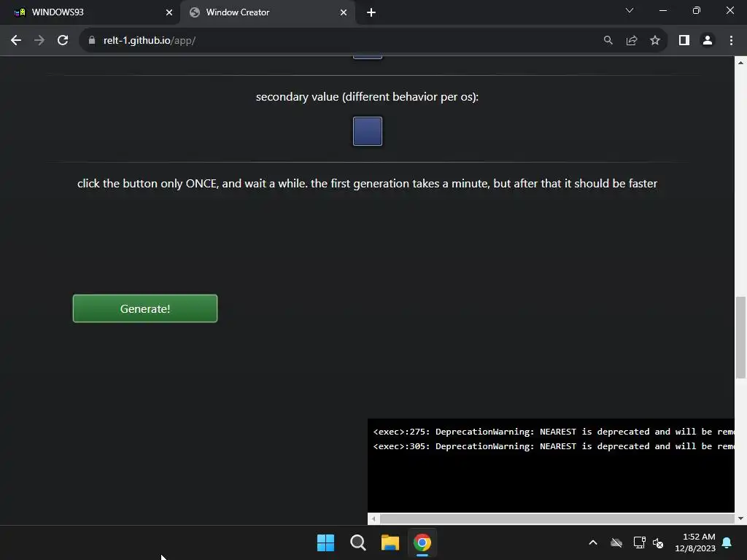Reload the current page

pyautogui.click(x=63, y=41)
